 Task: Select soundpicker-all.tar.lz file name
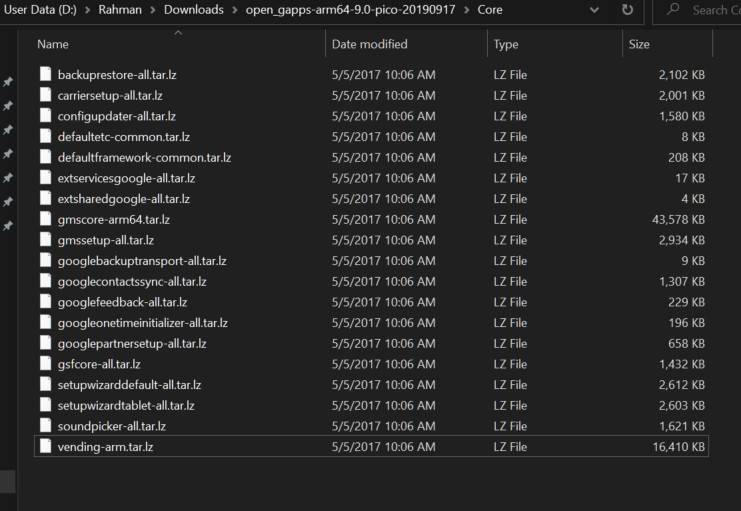(112, 426)
